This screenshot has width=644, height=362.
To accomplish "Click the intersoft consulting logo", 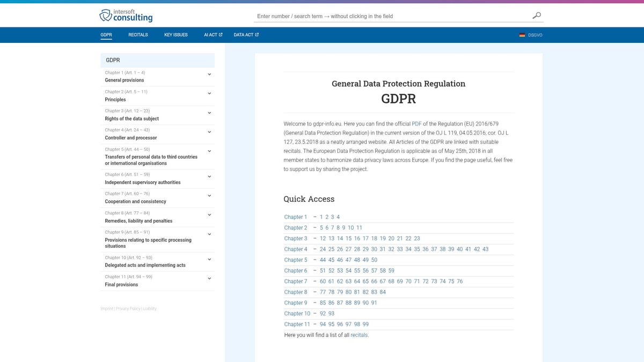I will pyautogui.click(x=125, y=15).
